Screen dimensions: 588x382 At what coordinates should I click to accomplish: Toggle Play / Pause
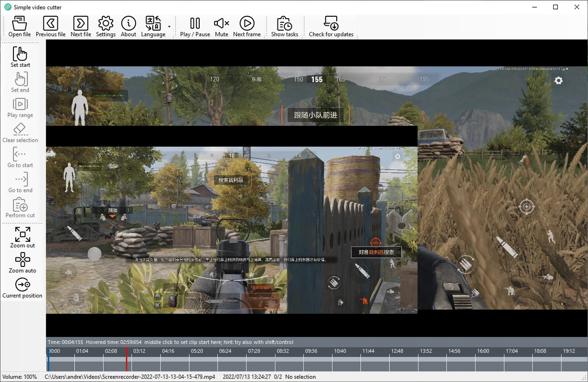pyautogui.click(x=195, y=26)
